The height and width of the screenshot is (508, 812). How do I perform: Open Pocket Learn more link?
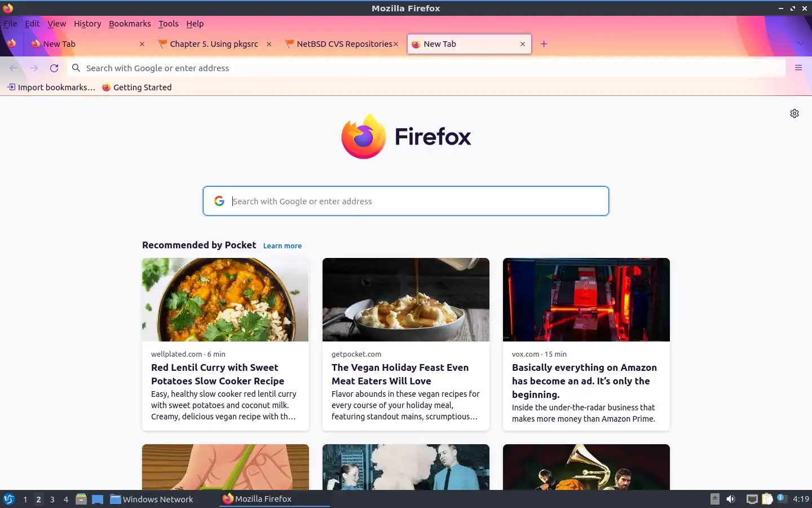[283, 246]
